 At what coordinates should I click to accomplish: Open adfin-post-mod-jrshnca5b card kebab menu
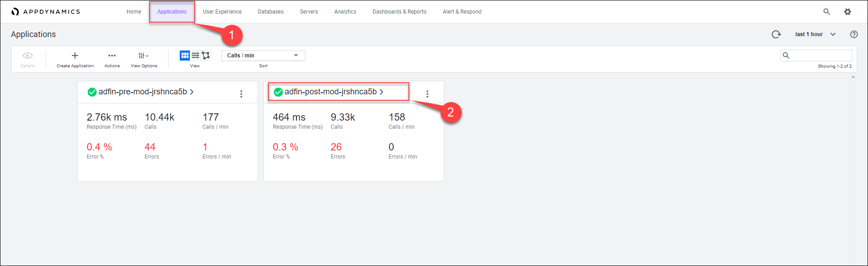click(x=427, y=94)
